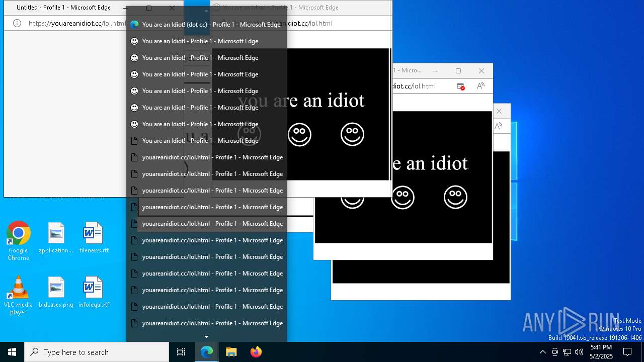Open the clock showing 5:41 PM
The height and width of the screenshot is (362, 644).
pos(601,352)
